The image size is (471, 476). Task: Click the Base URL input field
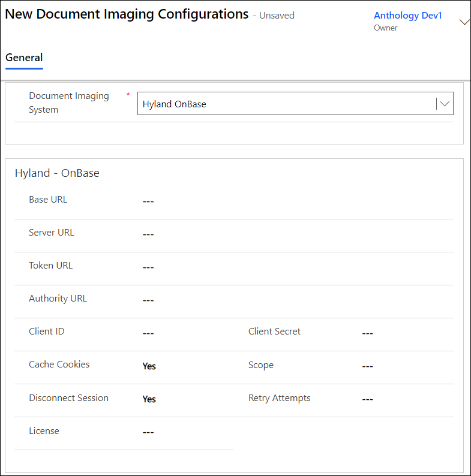294,201
